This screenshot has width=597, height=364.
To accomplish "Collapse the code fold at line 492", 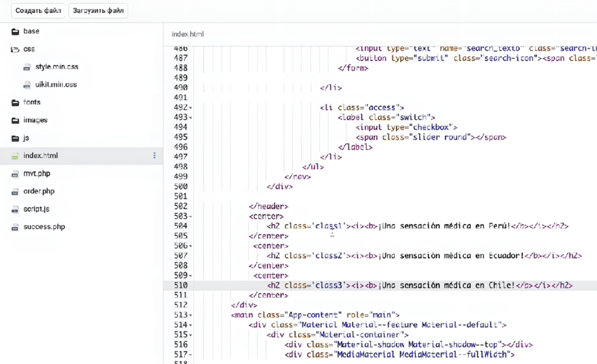I will coord(191,108).
